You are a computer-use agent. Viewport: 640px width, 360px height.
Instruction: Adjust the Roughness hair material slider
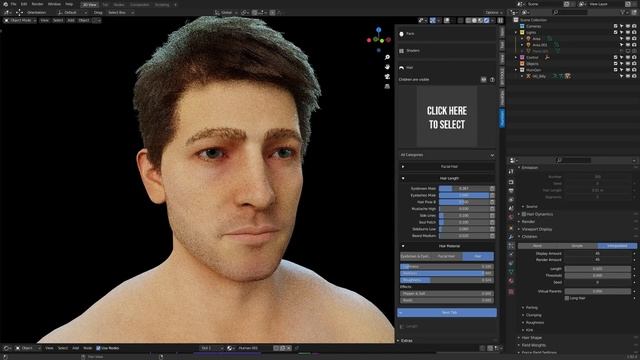pos(447,280)
